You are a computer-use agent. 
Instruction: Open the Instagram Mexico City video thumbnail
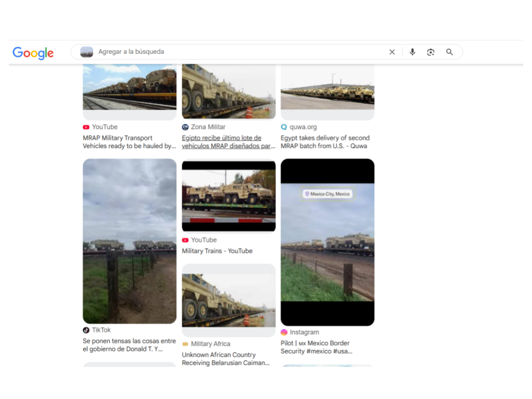328,242
